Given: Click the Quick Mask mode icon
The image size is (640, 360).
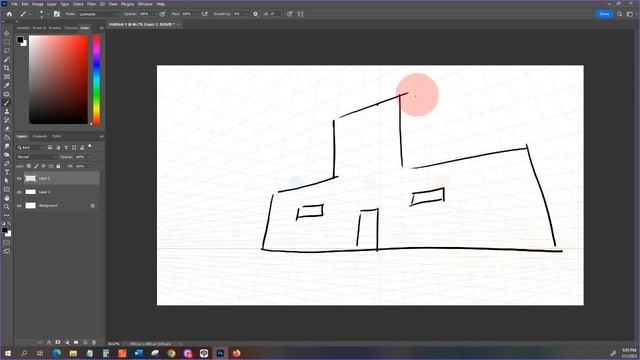Looking at the screenshot, I should [x=7, y=243].
